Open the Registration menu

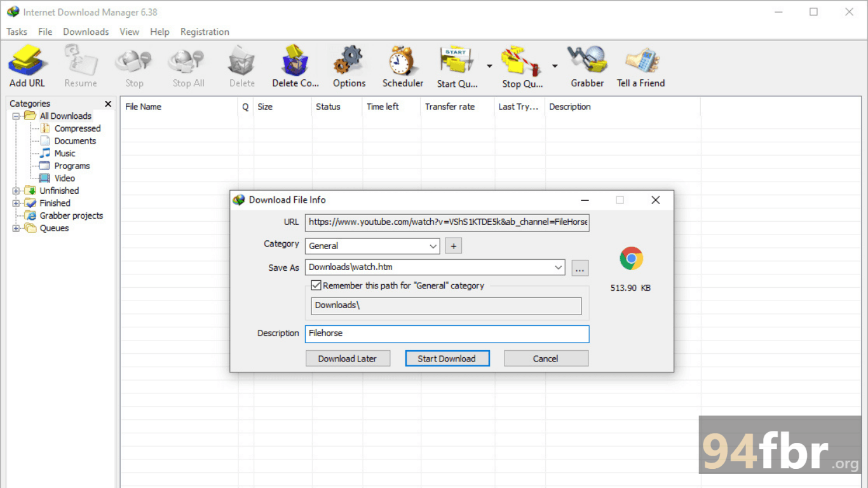coord(205,32)
